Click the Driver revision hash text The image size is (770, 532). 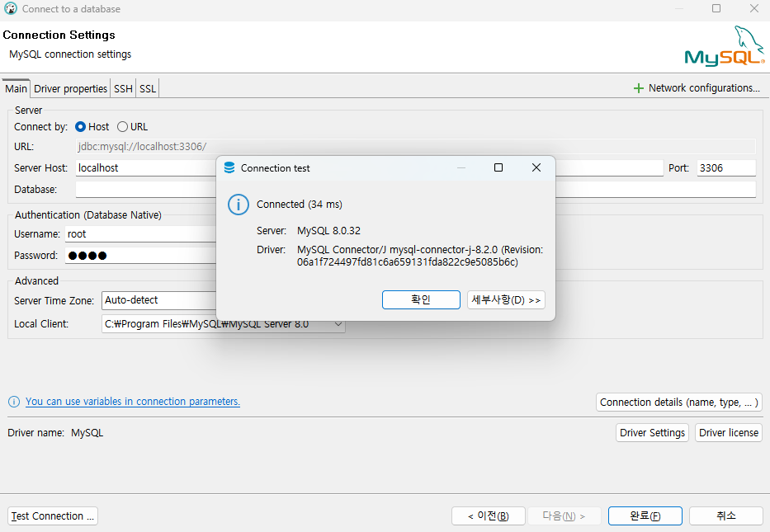click(408, 262)
